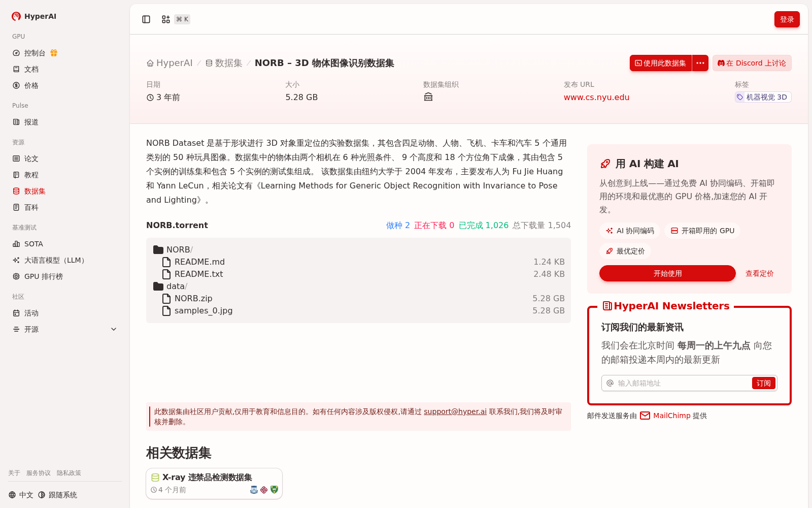812x508 pixels.
Task: Click the dataset organization building icon
Action: pyautogui.click(x=428, y=97)
